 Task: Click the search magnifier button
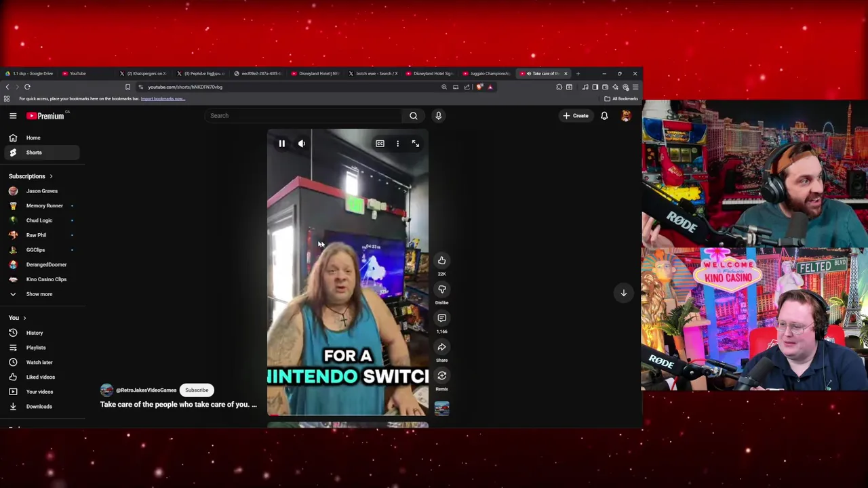pos(413,116)
